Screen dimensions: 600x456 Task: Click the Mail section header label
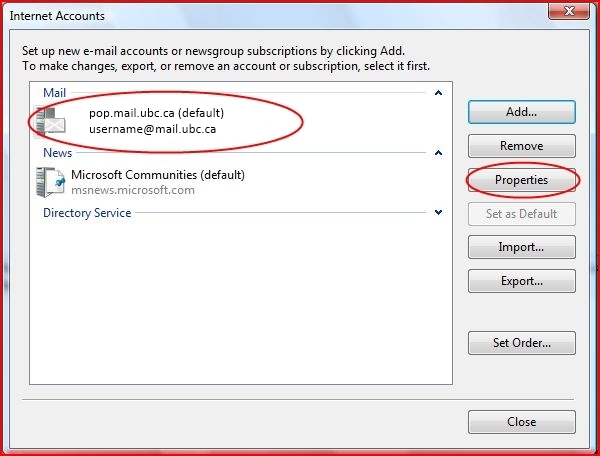(54, 93)
